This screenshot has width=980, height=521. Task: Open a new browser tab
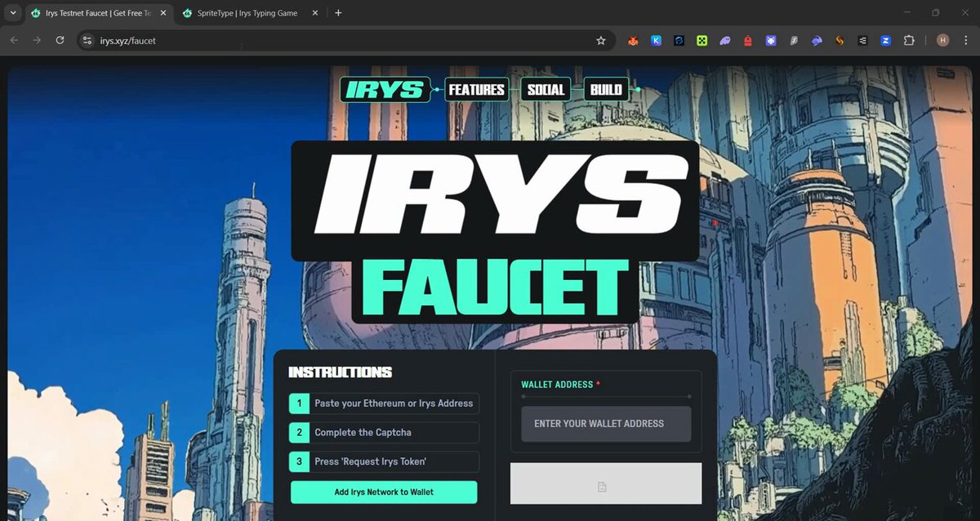click(x=338, y=13)
